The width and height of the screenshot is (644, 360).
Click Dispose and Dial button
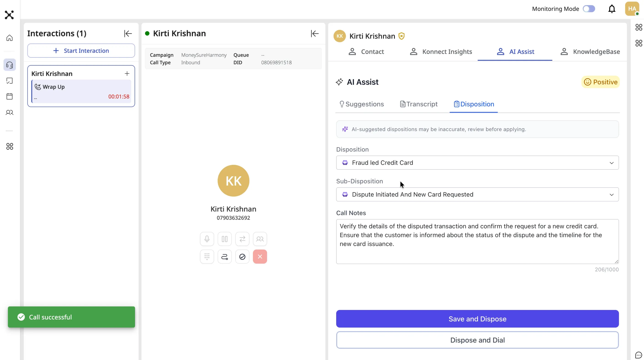click(477, 340)
